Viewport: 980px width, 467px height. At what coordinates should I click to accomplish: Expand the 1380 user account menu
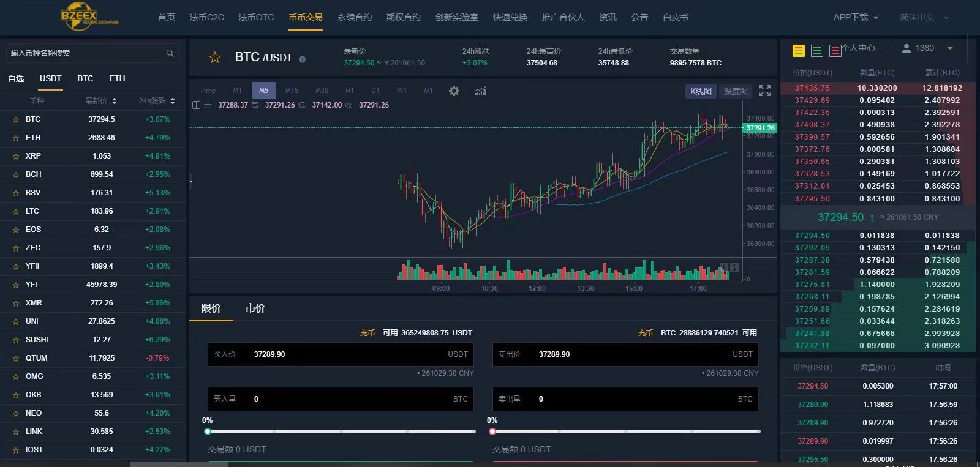(927, 48)
